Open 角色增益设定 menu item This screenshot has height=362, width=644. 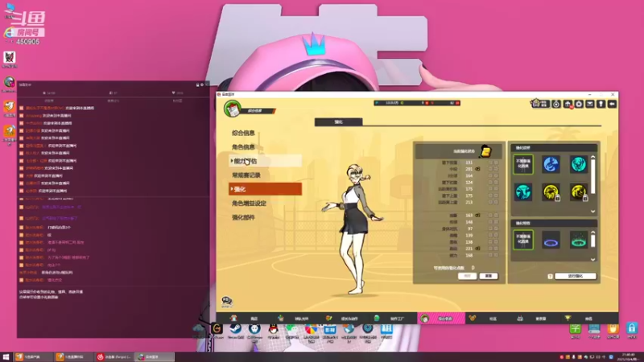(x=249, y=204)
